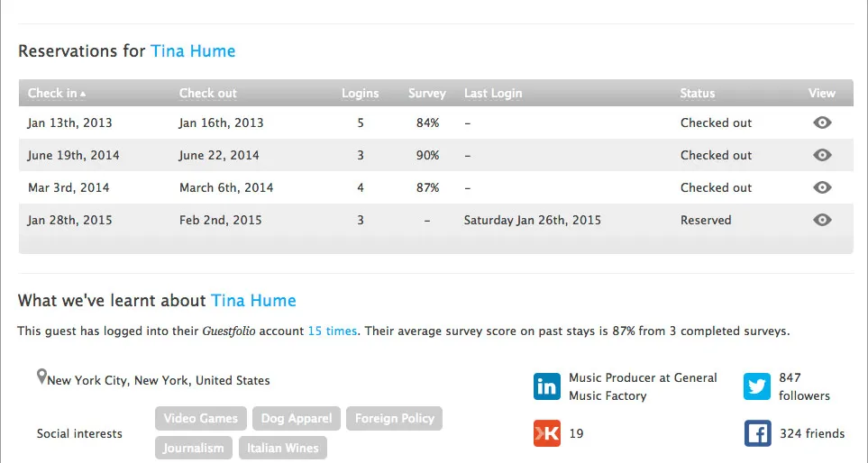View the Mar 3rd, 2014 reservation

pyautogui.click(x=821, y=187)
